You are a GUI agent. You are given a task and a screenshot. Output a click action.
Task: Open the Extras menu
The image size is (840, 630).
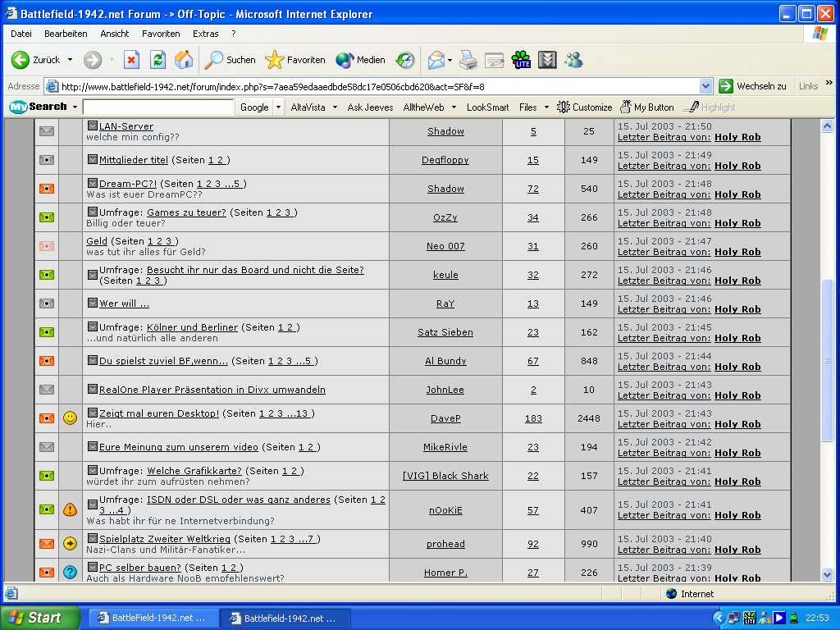205,34
